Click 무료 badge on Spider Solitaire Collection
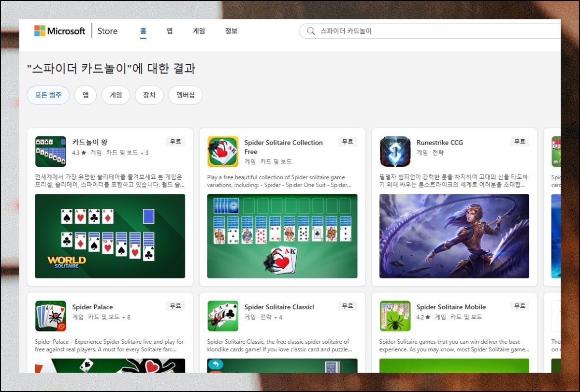This screenshot has width=580, height=392. [348, 142]
